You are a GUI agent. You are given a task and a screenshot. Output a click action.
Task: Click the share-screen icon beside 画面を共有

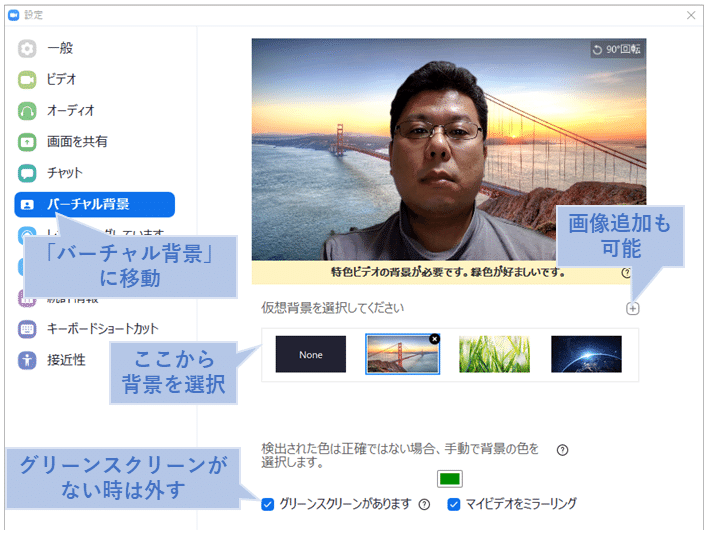[x=27, y=142]
